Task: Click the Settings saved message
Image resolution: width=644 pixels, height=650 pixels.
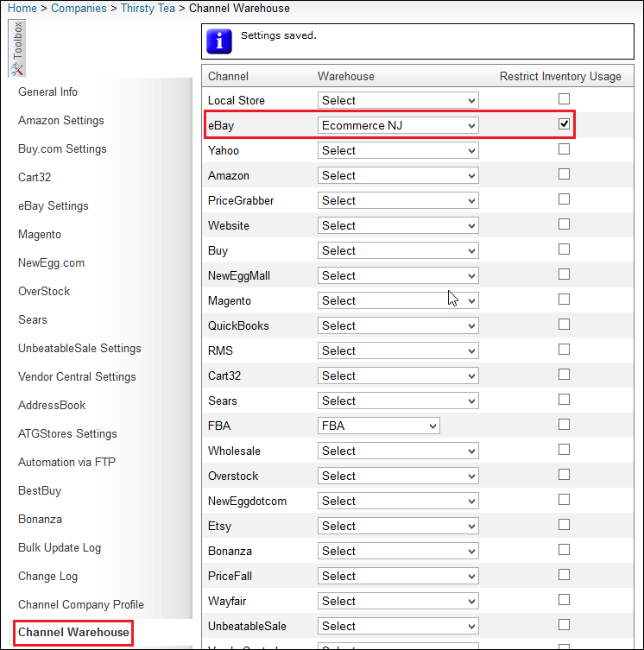Action: [x=279, y=35]
